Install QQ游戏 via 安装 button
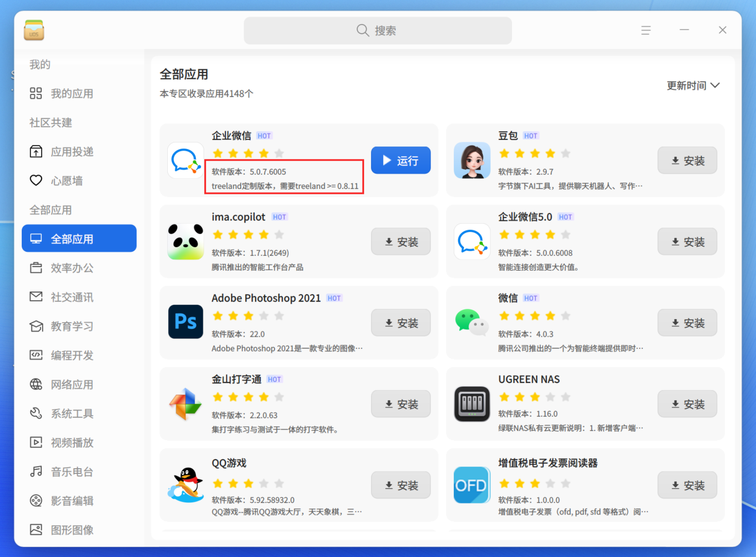 click(x=401, y=485)
